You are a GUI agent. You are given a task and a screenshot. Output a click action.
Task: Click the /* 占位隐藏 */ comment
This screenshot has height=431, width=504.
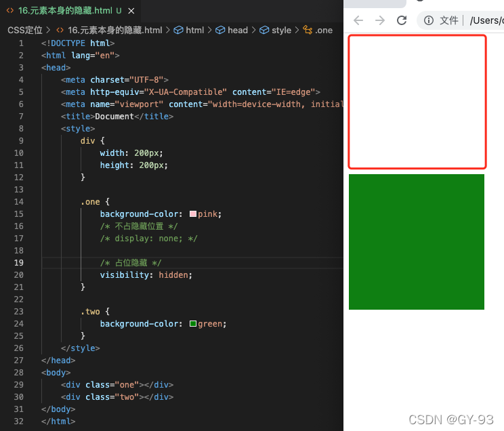(131, 263)
